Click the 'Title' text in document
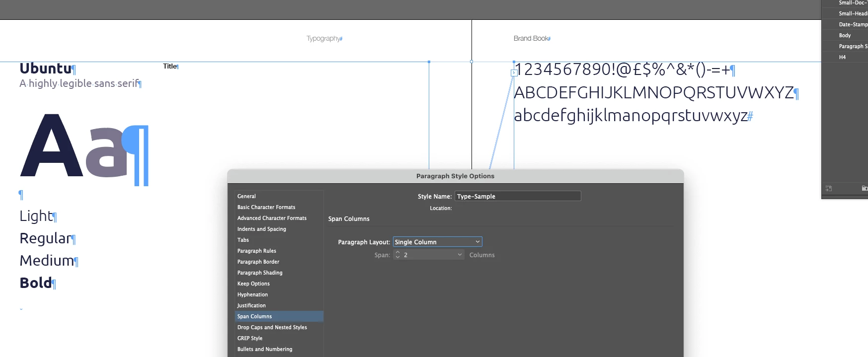The width and height of the screenshot is (868, 357). pos(170,66)
